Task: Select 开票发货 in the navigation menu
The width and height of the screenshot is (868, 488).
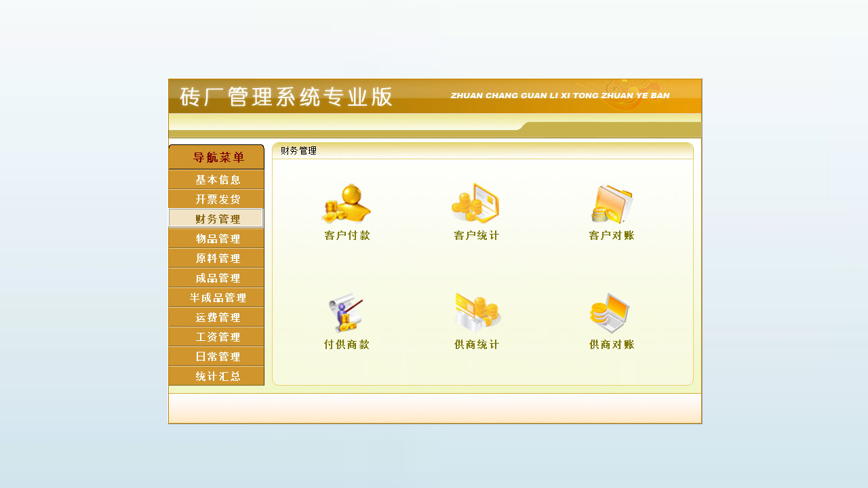Action: (216, 199)
